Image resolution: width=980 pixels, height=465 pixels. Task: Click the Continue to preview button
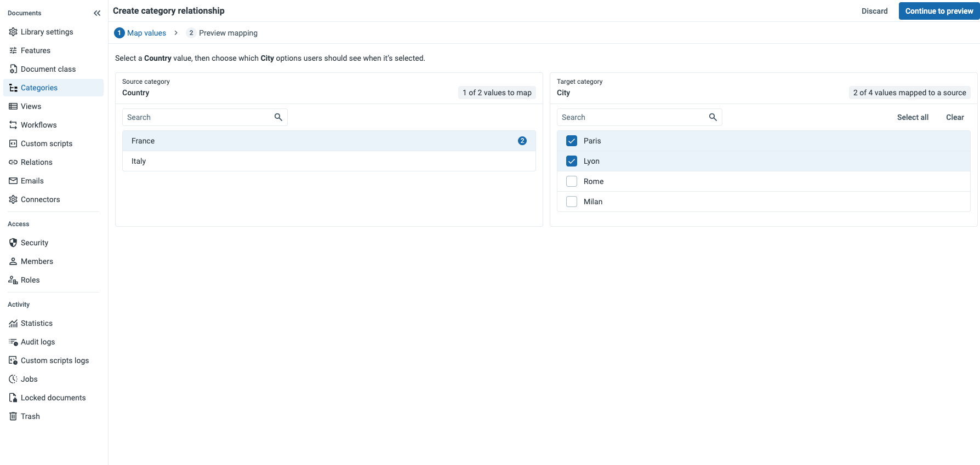click(939, 11)
